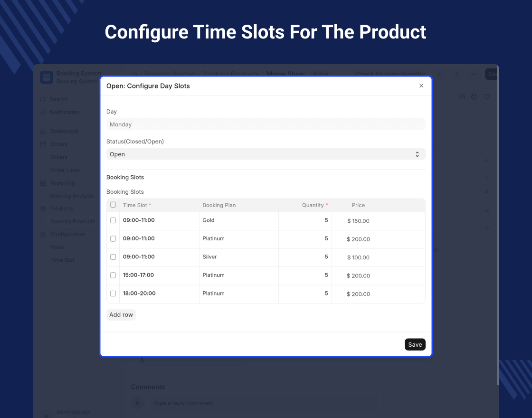Open the Status(Closed/Open) dropdown

click(x=266, y=154)
